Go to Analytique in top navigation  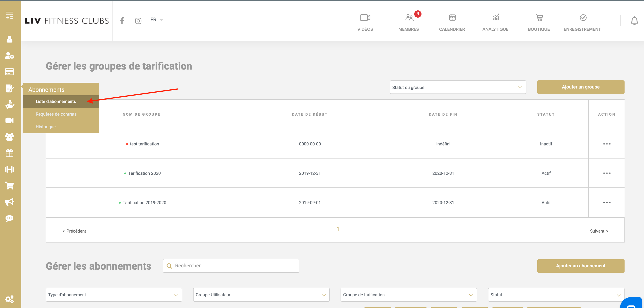point(495,22)
